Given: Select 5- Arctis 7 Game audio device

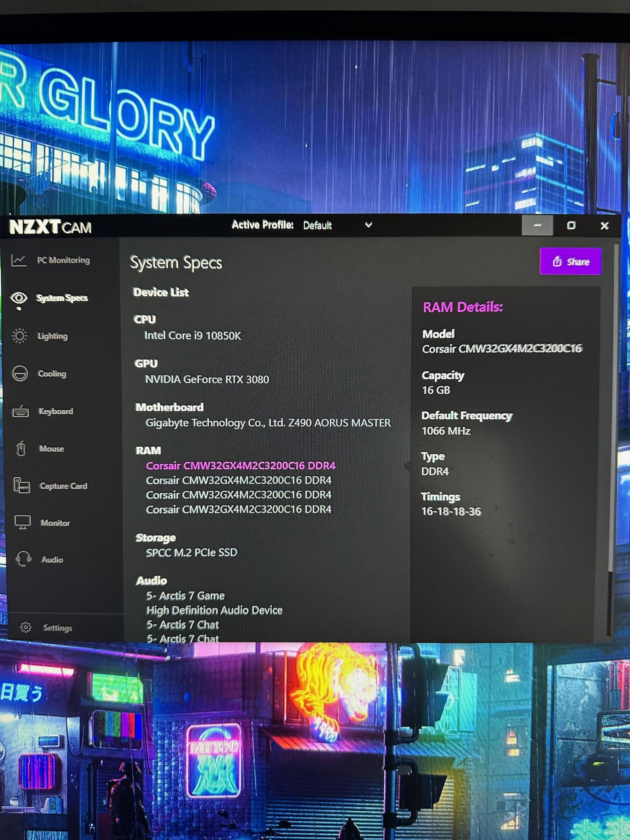Looking at the screenshot, I should 185,596.
